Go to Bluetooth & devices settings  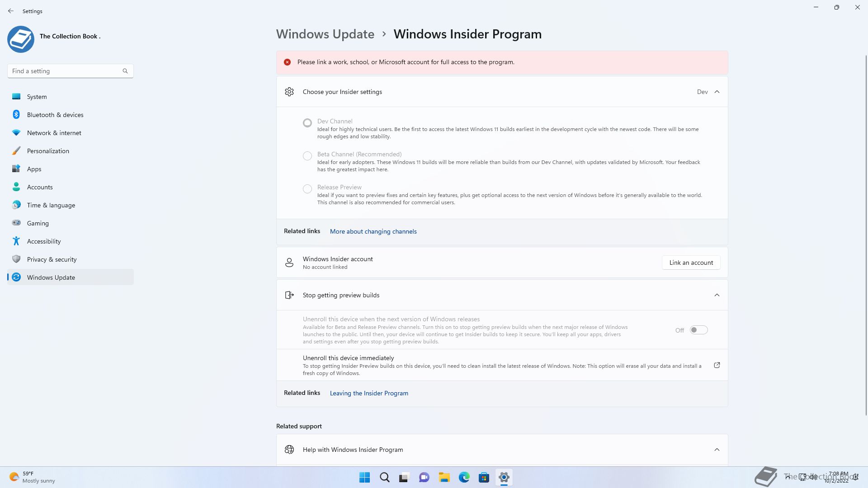tap(71, 115)
